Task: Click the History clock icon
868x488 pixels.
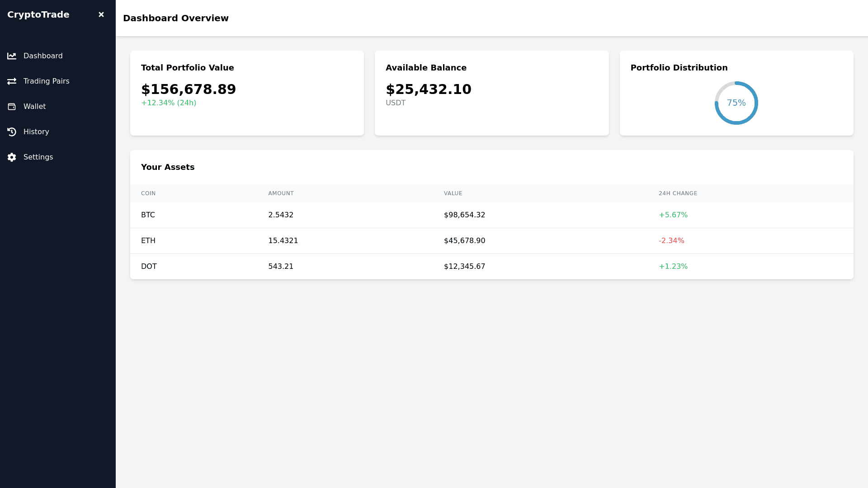Action: tap(12, 132)
